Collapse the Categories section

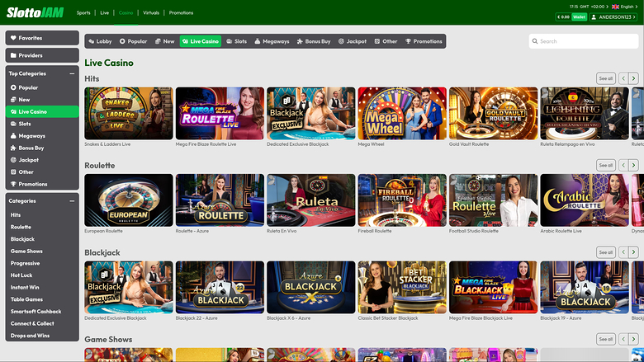(72, 201)
